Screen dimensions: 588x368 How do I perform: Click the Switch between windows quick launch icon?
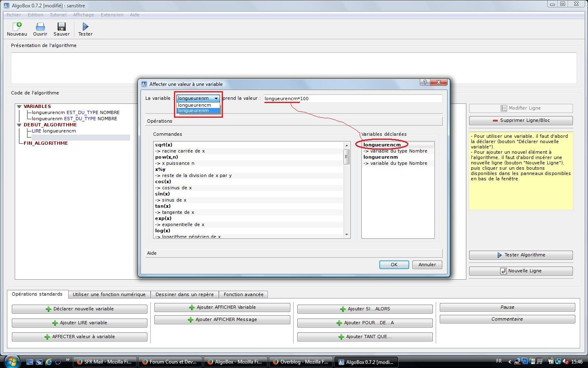[39, 362]
